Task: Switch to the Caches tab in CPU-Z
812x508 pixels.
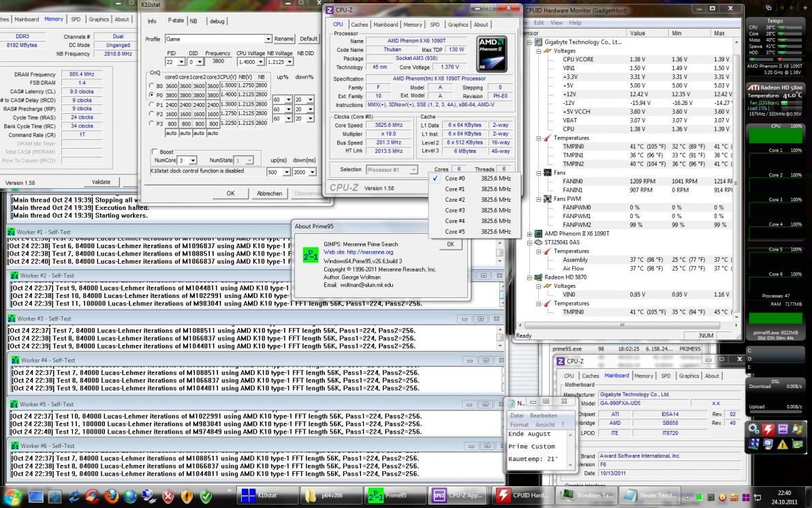Action: 359,25
